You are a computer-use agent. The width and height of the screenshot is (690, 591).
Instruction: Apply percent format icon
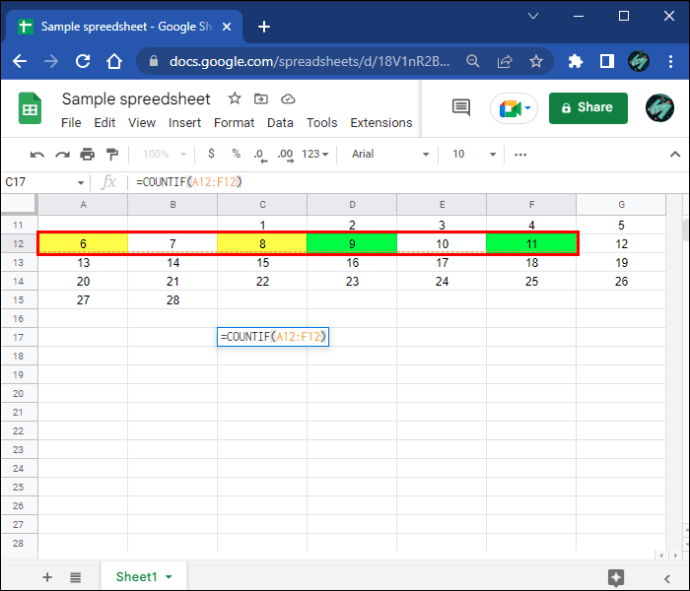tap(236, 154)
